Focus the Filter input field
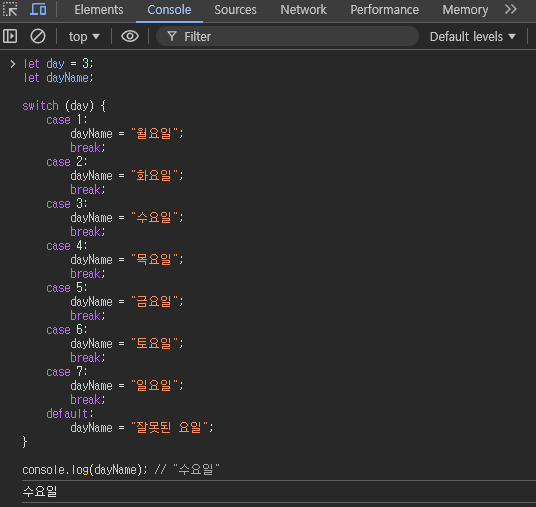Image resolution: width=536 pixels, height=507 pixels. click(x=287, y=36)
